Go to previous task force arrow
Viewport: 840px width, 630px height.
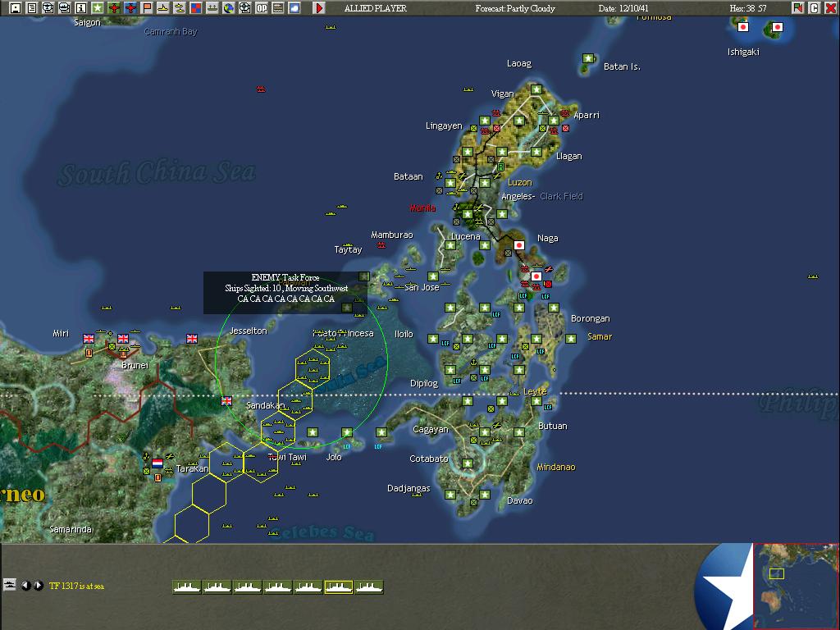click(x=25, y=586)
